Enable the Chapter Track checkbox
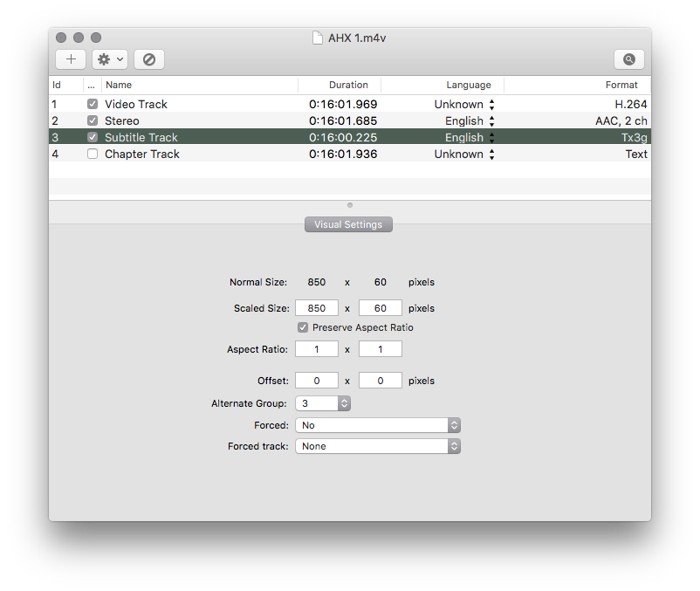 pos(93,154)
